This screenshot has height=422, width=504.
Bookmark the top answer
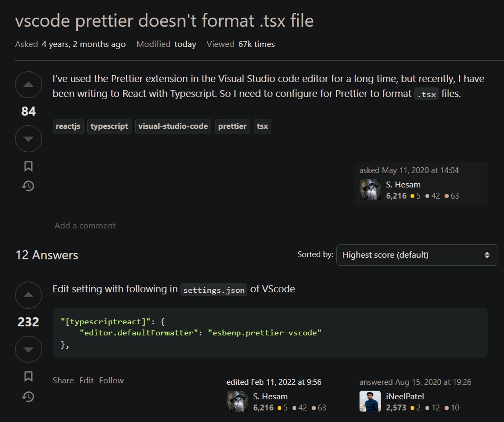(x=28, y=376)
